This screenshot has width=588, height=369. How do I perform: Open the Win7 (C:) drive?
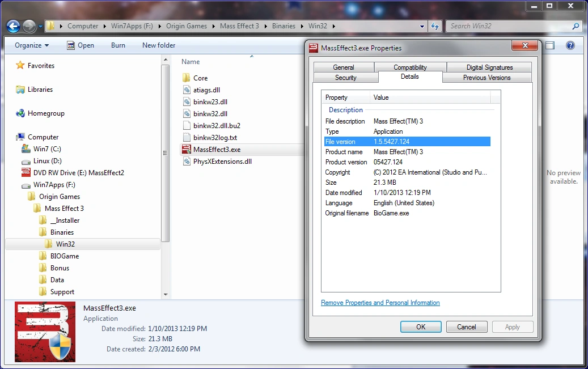point(41,149)
